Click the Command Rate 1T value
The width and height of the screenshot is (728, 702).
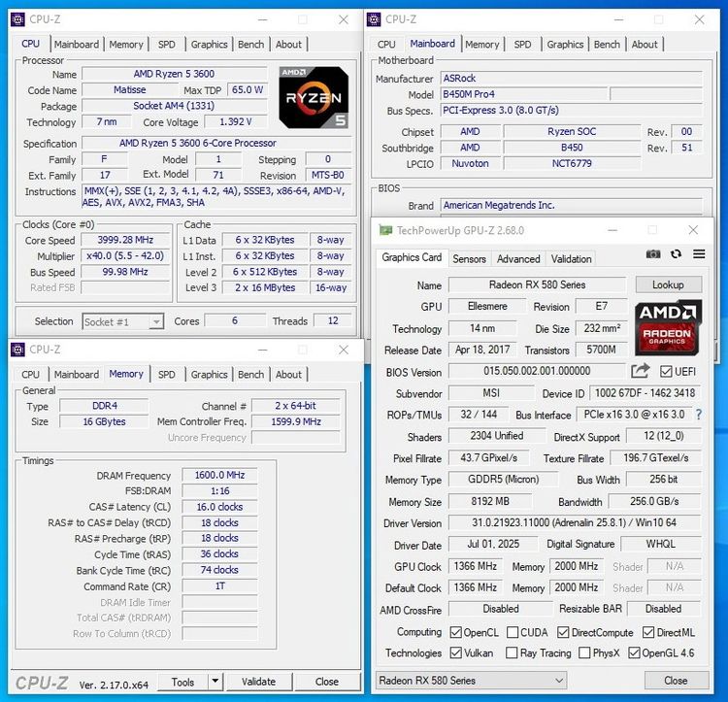click(x=219, y=585)
